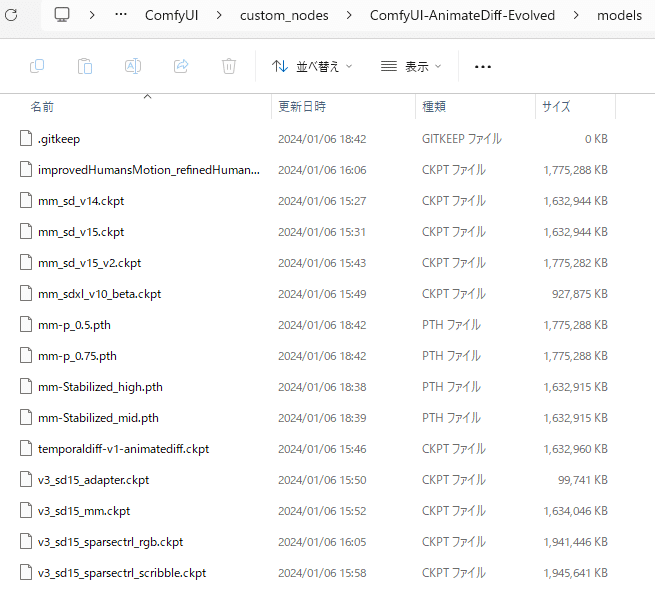Sort by サイズ column header

pyautogui.click(x=556, y=107)
